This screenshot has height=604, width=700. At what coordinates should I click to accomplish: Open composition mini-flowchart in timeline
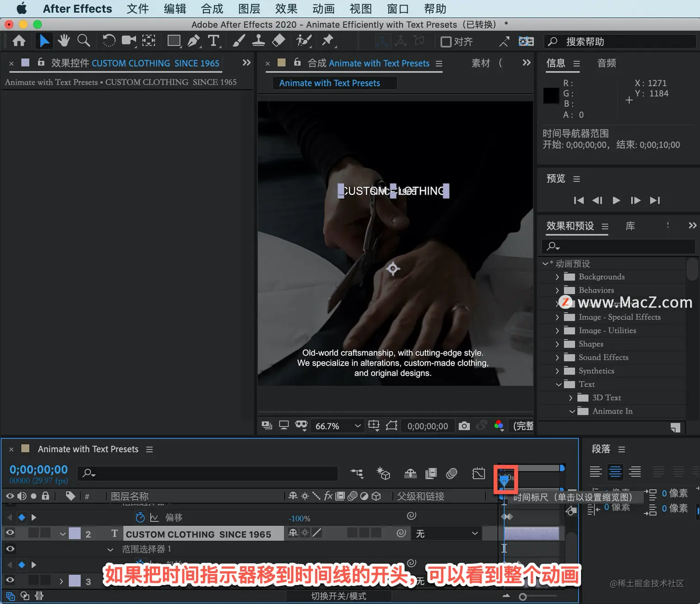coord(357,473)
